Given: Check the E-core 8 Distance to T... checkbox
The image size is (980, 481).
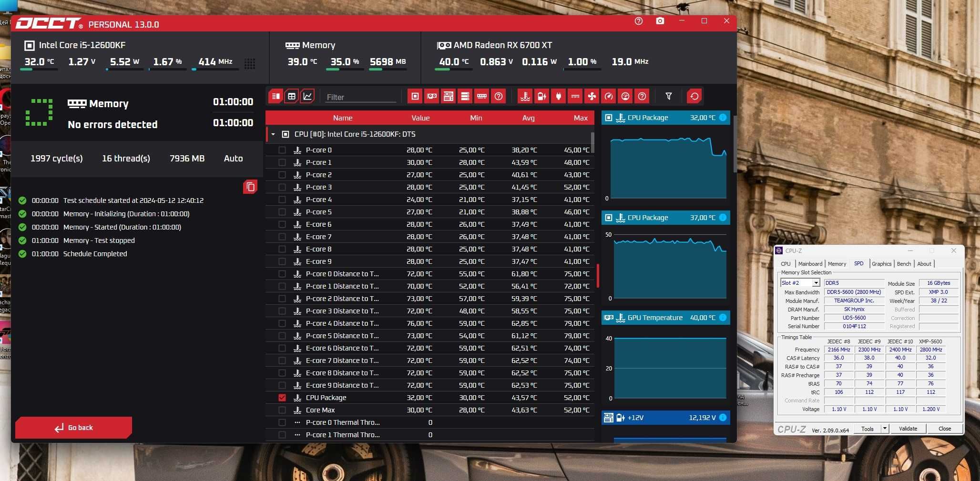Looking at the screenshot, I should 282,372.
